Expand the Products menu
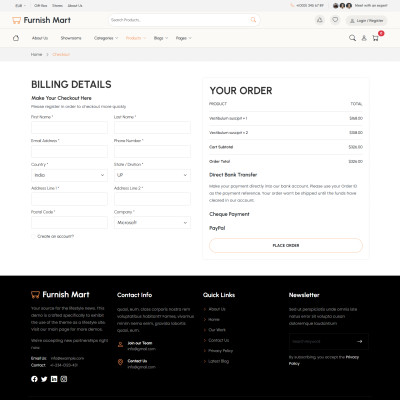The height and width of the screenshot is (400, 400). tap(136, 38)
